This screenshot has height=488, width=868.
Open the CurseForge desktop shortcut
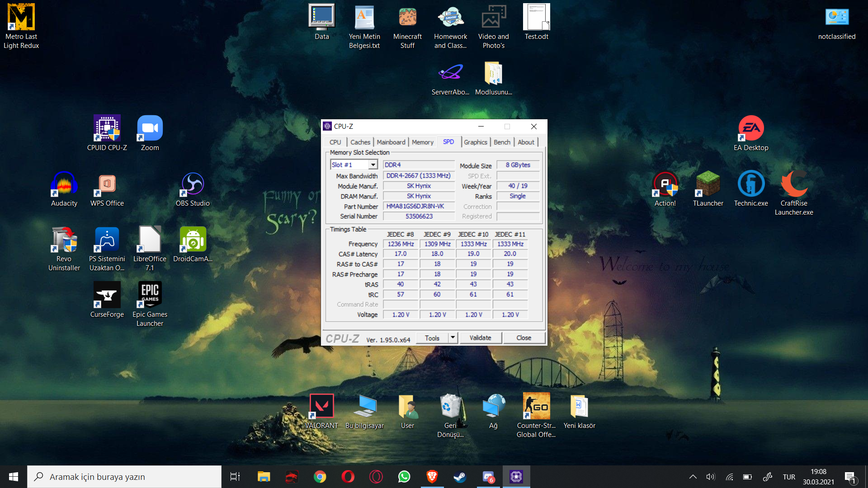(107, 296)
